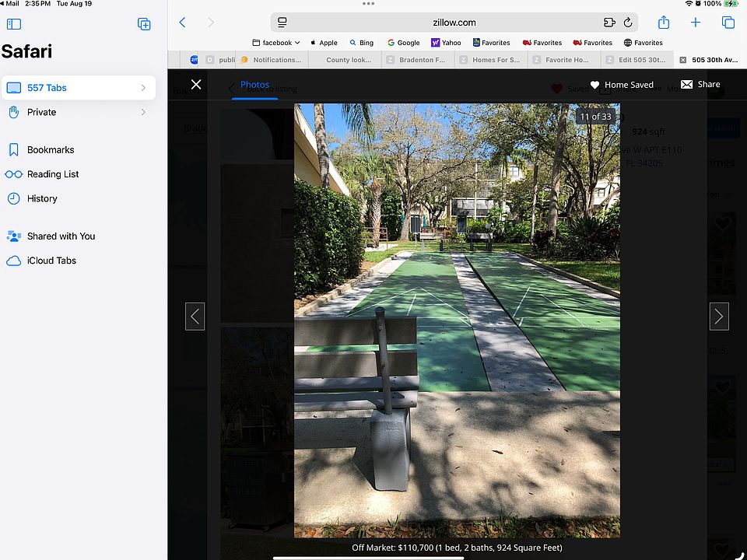Go back with the Safari back arrow

[182, 23]
